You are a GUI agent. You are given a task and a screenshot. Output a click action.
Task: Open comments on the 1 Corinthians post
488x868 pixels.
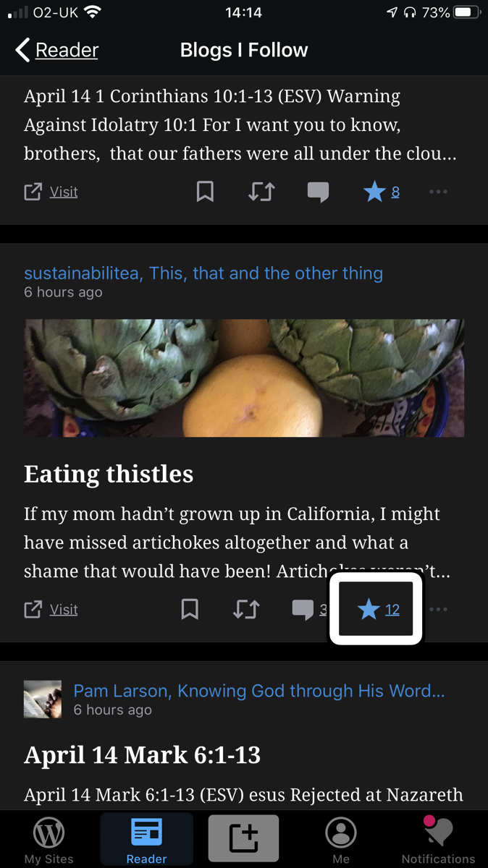pyautogui.click(x=319, y=192)
